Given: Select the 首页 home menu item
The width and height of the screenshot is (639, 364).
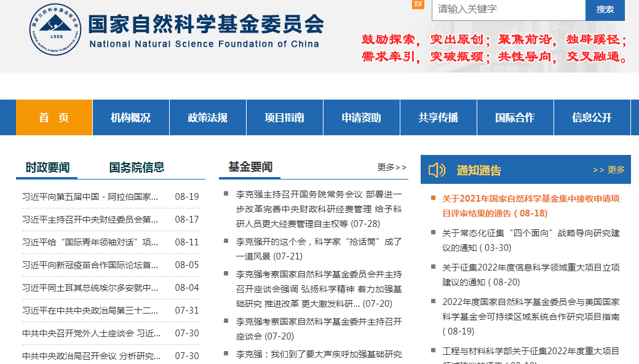Looking at the screenshot, I should [54, 117].
